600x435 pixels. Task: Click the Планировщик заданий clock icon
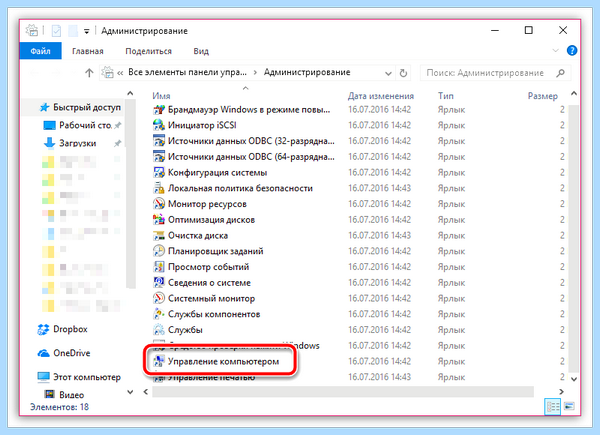point(159,251)
